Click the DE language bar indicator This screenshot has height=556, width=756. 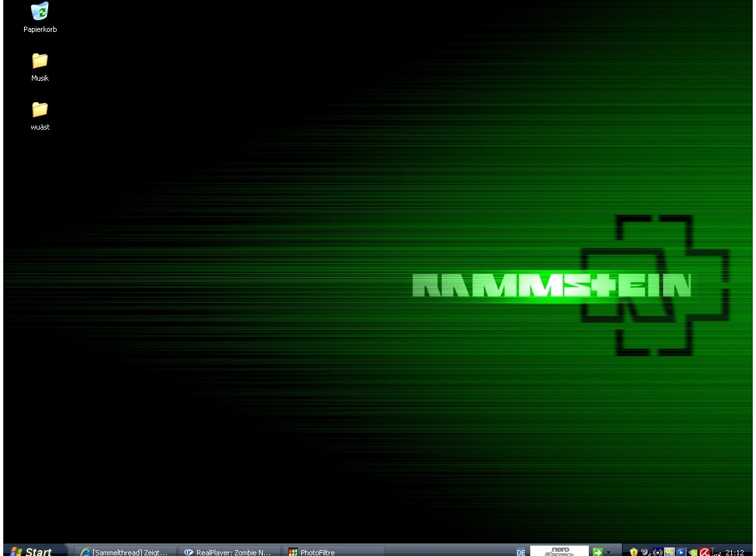click(x=520, y=552)
